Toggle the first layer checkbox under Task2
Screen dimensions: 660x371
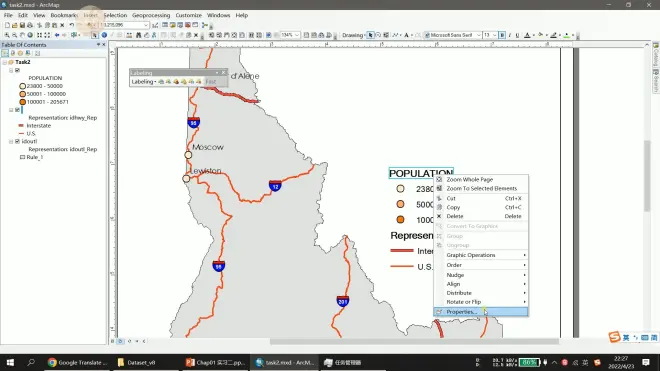click(17, 70)
